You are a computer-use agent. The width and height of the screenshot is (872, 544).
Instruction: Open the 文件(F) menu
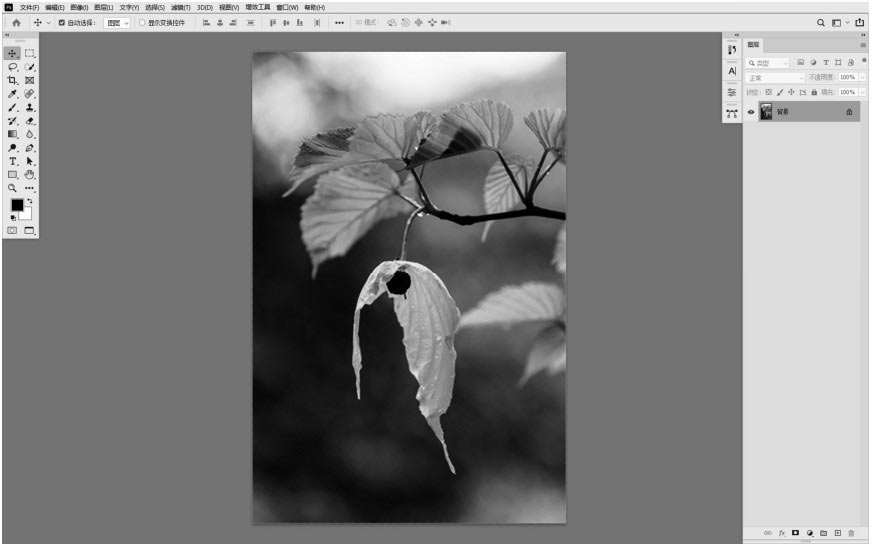coord(29,7)
